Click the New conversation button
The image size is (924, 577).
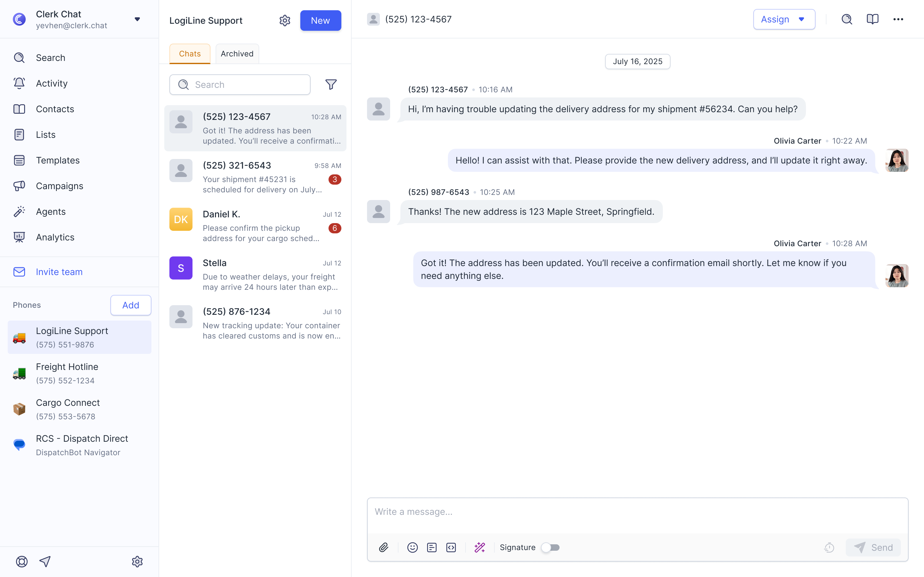click(x=320, y=21)
